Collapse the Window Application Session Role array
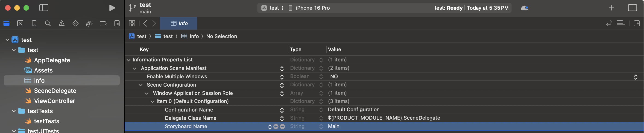Image resolution: width=644 pixels, height=133 pixels. coord(146,93)
